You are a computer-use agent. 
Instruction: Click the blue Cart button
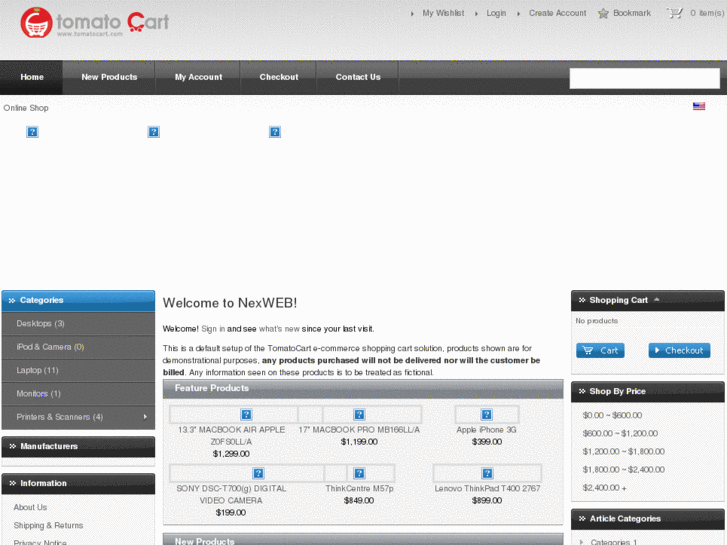point(600,351)
